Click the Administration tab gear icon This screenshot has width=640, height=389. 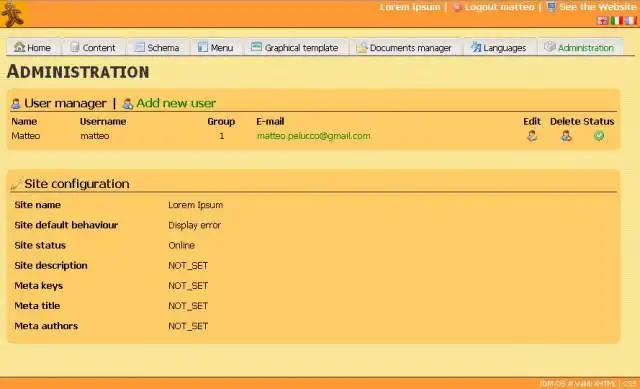click(550, 47)
